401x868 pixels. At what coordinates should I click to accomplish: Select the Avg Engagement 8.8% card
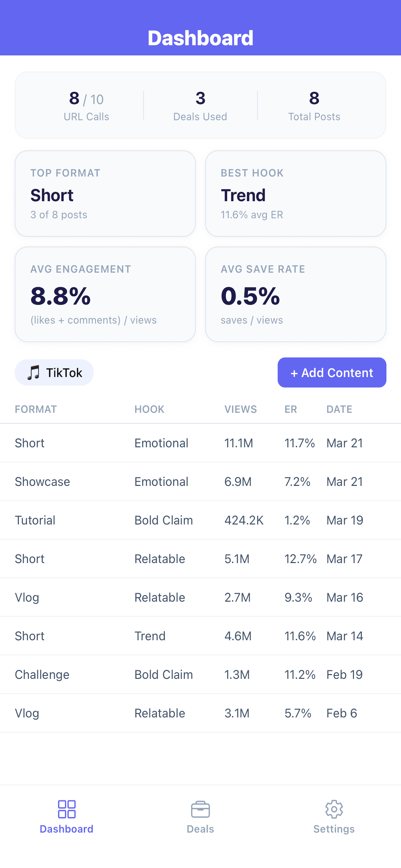pos(105,294)
